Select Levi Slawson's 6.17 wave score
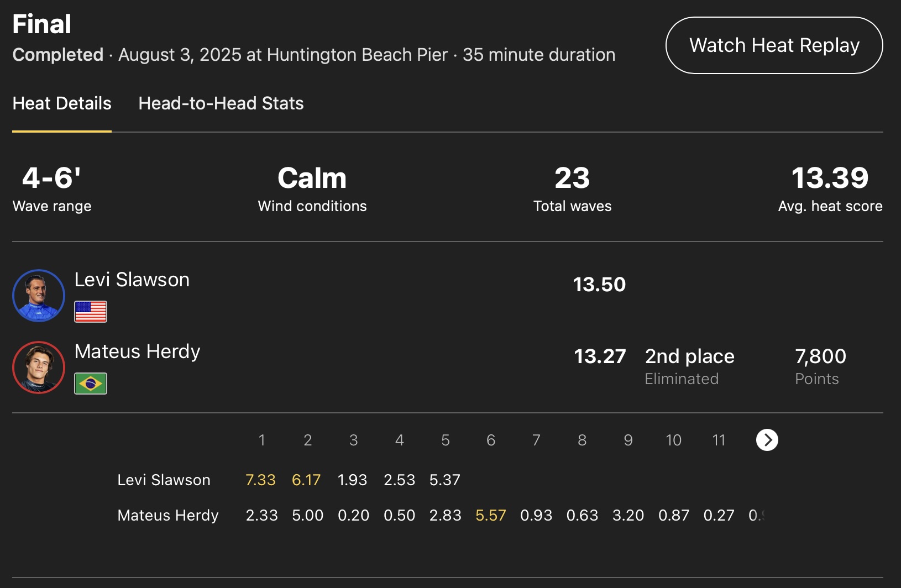901x588 pixels. click(x=306, y=480)
